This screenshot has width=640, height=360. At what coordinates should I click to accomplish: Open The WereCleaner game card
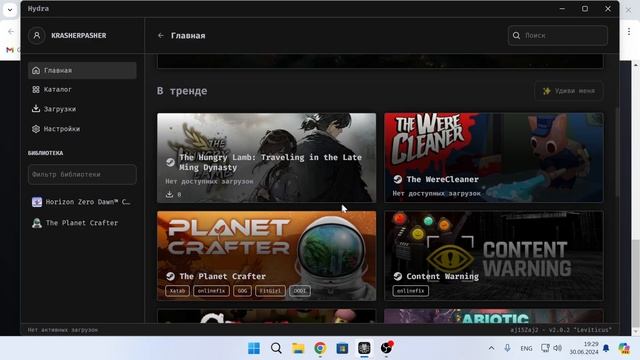(x=493, y=158)
